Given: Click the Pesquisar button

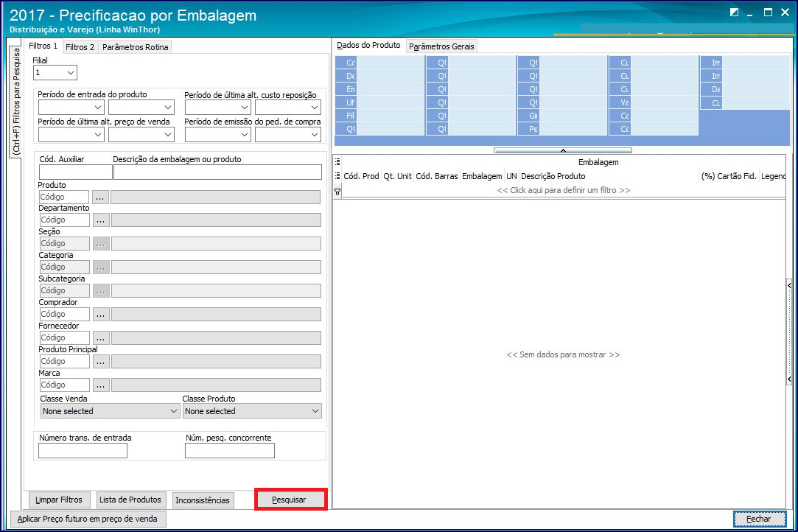Looking at the screenshot, I should 289,500.
